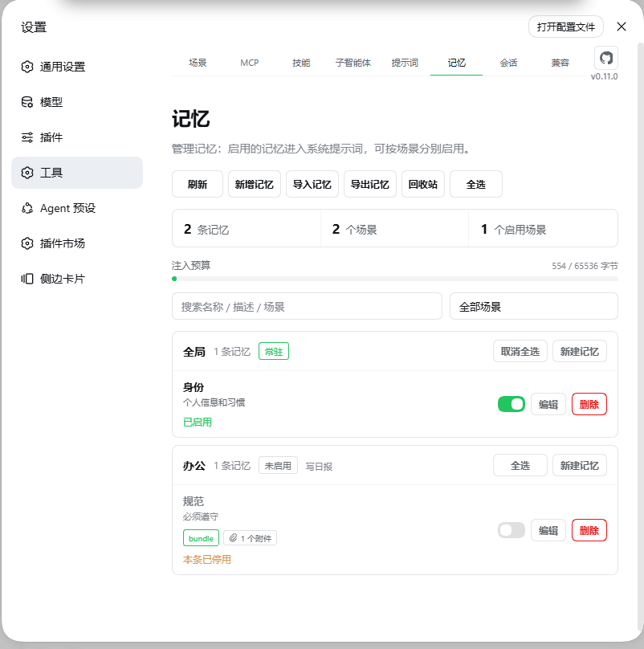Click the 未启用 tag on 办公
The height and width of the screenshot is (649, 644).
click(278, 466)
